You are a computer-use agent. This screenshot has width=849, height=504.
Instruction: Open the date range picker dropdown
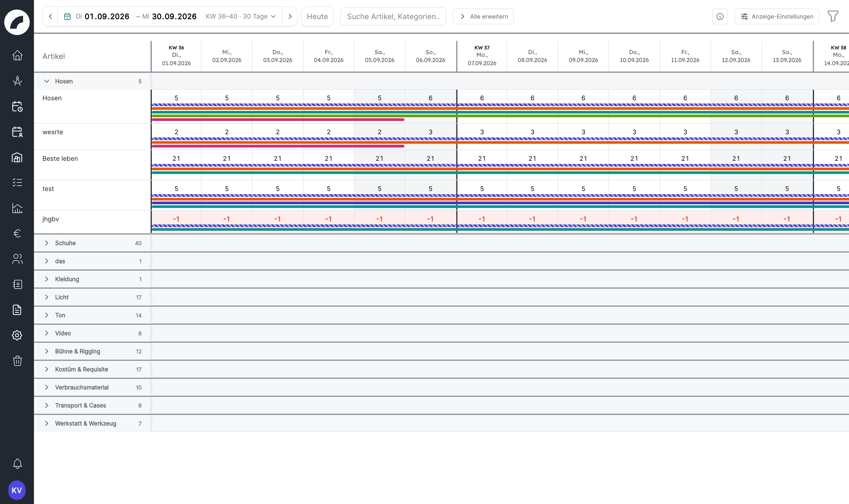click(170, 16)
